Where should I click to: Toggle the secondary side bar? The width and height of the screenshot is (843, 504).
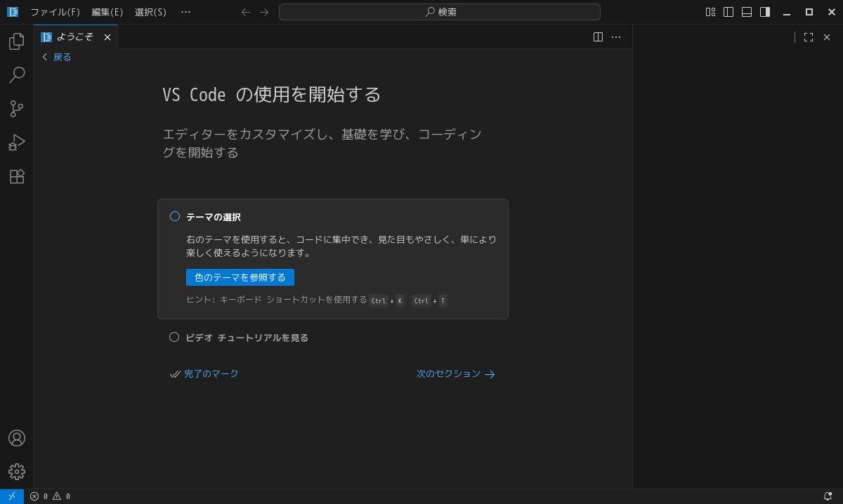(x=765, y=12)
